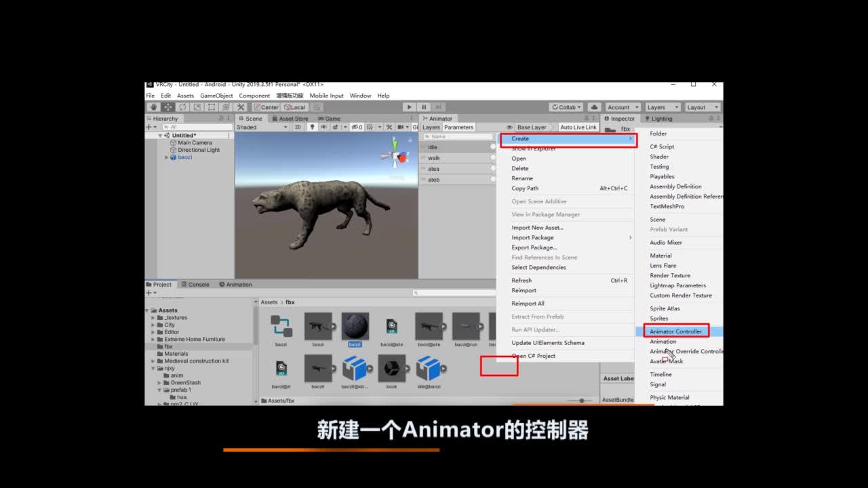868x488 pixels.
Task: Choose C# Script in Create submenu
Action: 662,146
